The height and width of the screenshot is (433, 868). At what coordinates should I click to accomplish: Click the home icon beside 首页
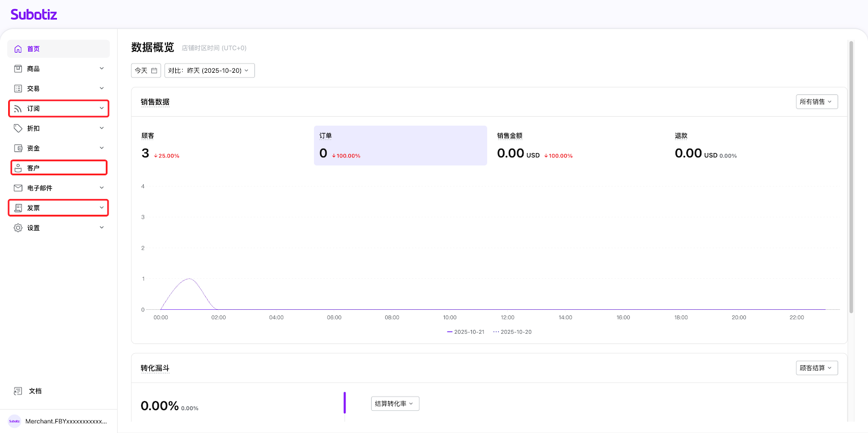click(18, 49)
